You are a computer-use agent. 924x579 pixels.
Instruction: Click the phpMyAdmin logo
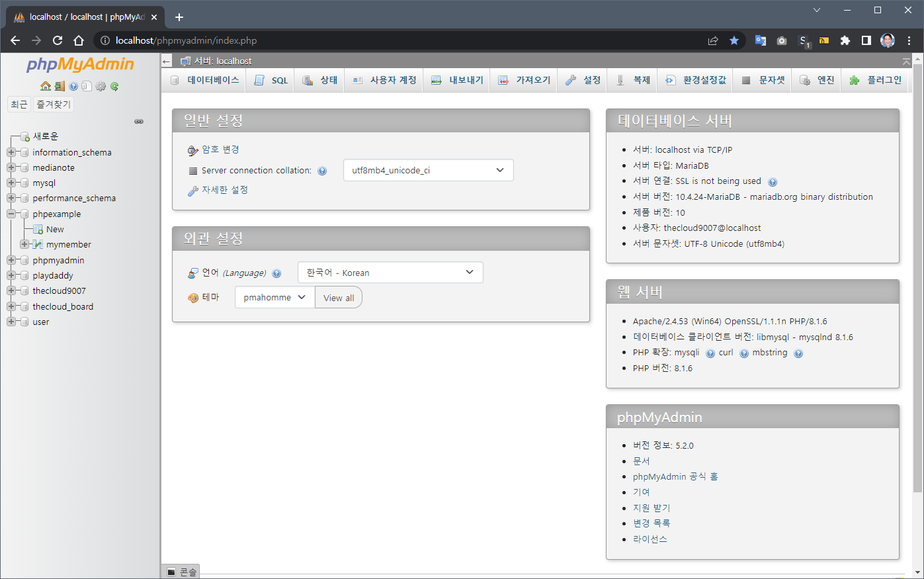80,64
